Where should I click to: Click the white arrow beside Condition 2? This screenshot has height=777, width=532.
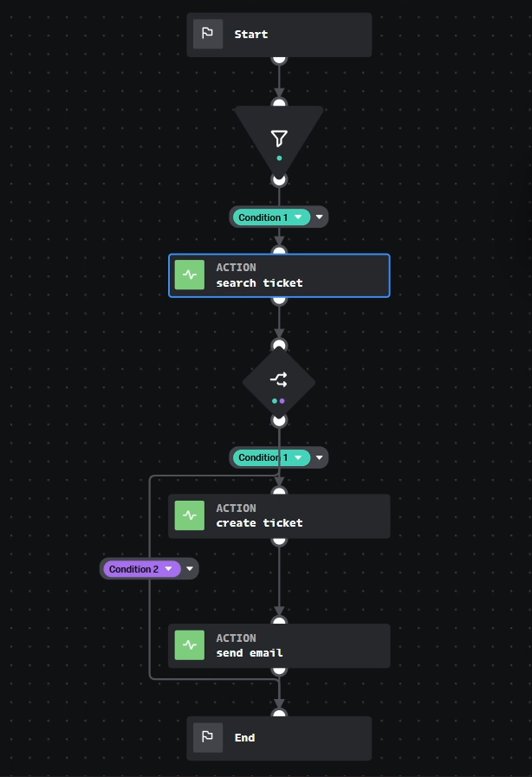click(190, 569)
